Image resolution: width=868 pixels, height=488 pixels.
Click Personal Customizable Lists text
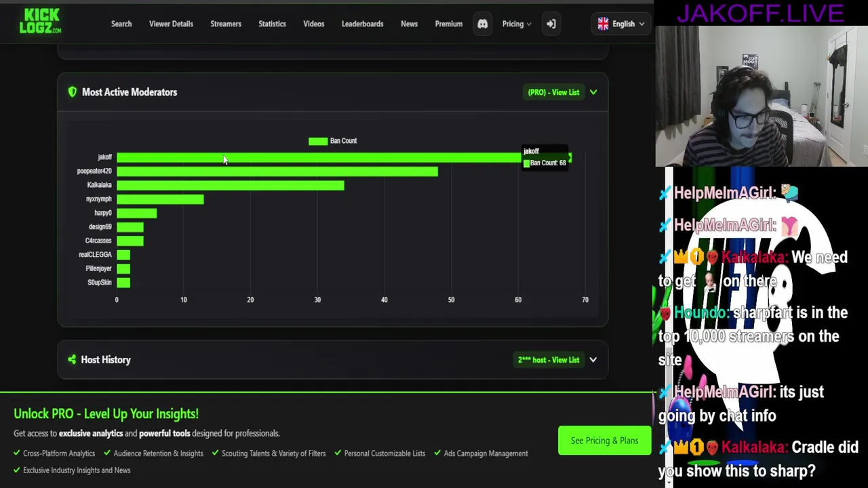tap(384, 453)
